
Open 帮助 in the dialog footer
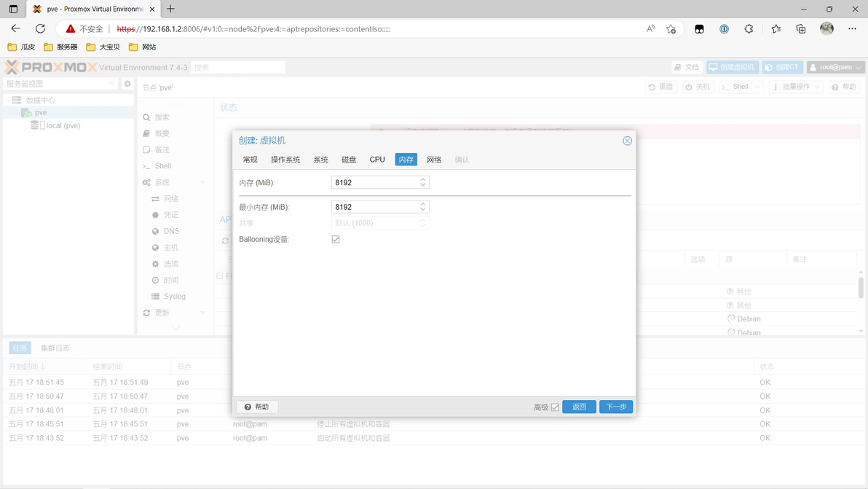coord(257,407)
